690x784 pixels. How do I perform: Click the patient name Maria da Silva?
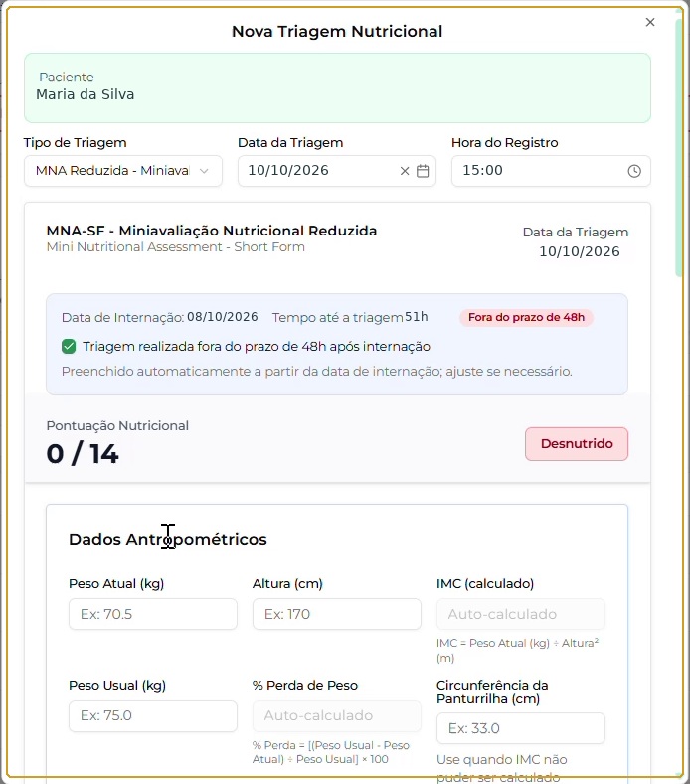pyautogui.click(x=86, y=94)
